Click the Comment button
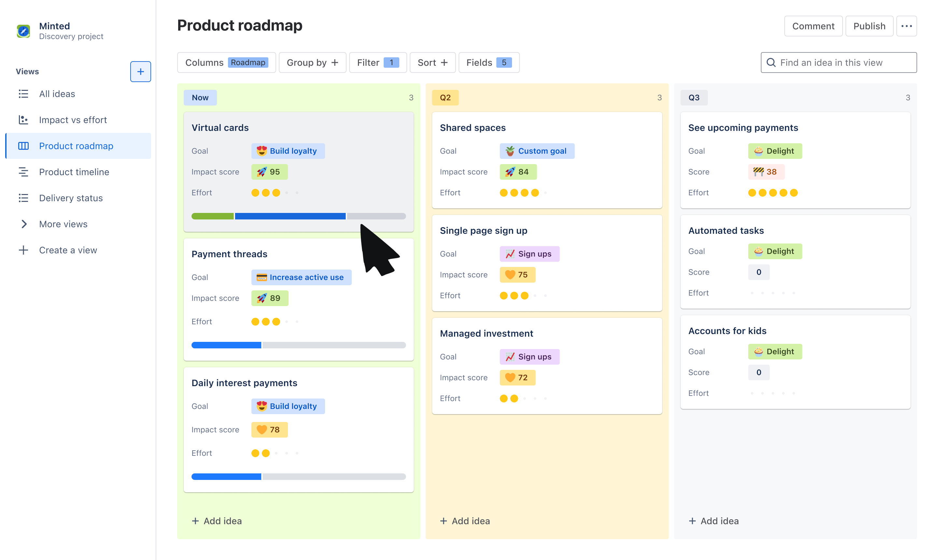 tap(813, 26)
